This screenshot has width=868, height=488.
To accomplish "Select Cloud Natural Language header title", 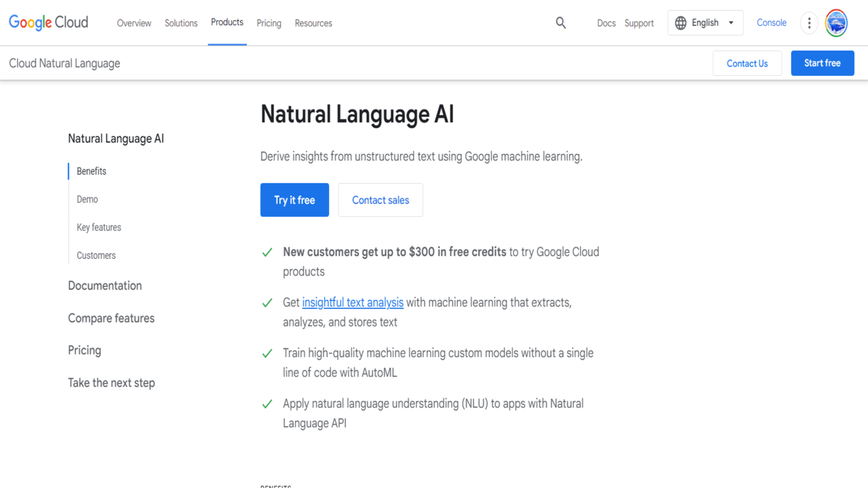I will [x=64, y=64].
